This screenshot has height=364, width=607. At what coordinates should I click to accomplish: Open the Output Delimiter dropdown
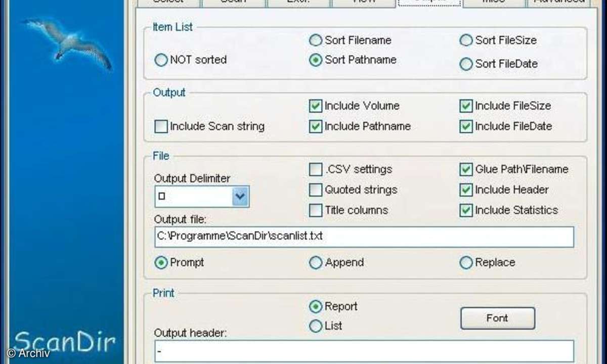241,196
